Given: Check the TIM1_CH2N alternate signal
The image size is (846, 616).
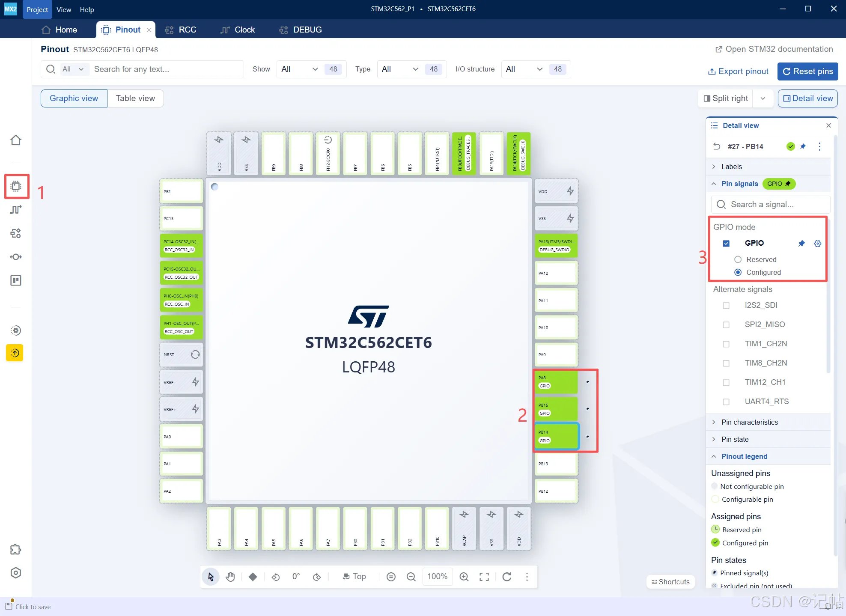Looking at the screenshot, I should tap(726, 344).
